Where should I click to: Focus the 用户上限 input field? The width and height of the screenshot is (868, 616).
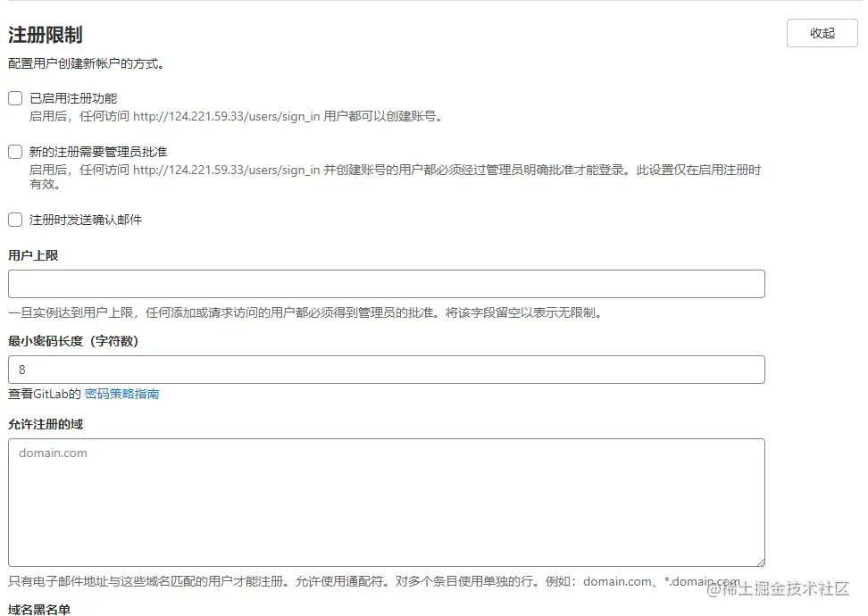[387, 284]
